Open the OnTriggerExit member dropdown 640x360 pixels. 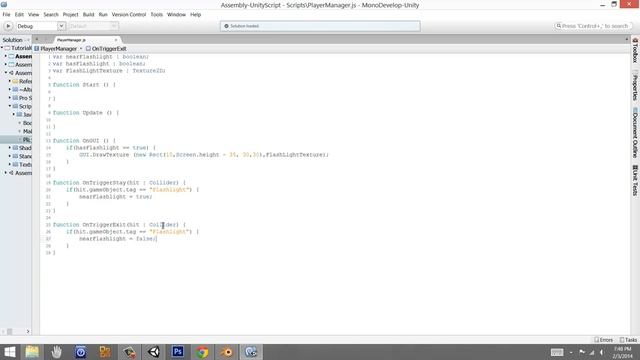109,49
